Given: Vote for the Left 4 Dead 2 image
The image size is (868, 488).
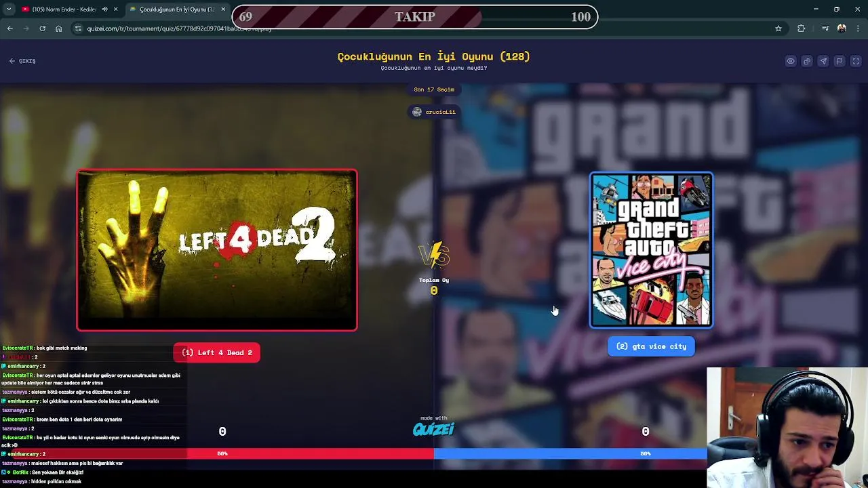Looking at the screenshot, I should pos(217,250).
